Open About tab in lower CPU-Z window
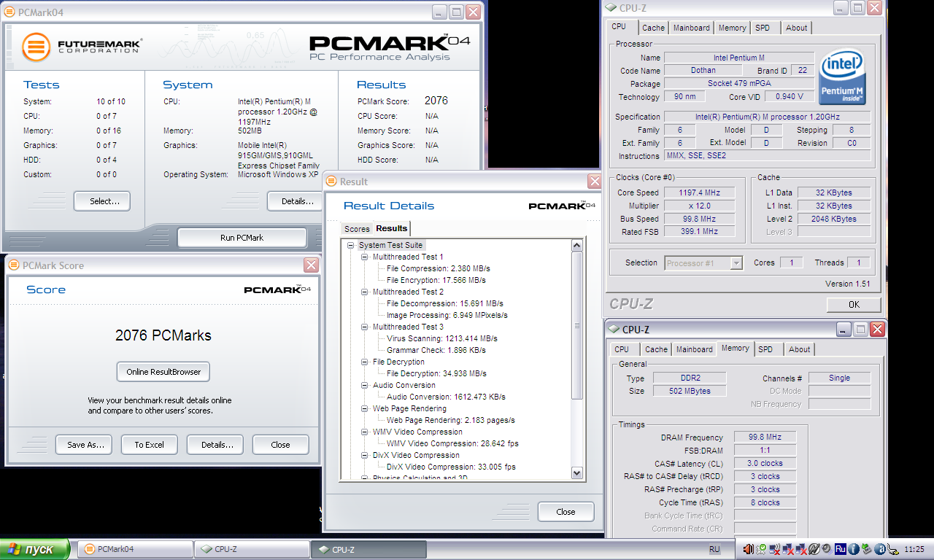 (799, 349)
